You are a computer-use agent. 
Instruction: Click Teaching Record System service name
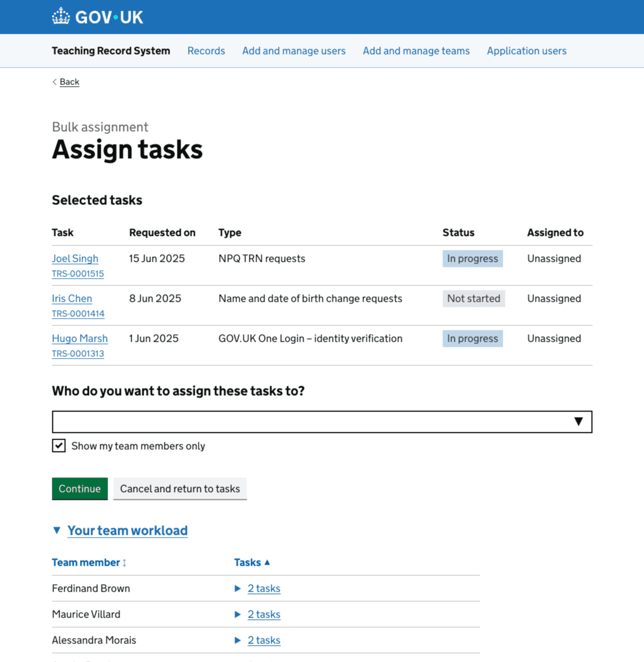pyautogui.click(x=111, y=51)
